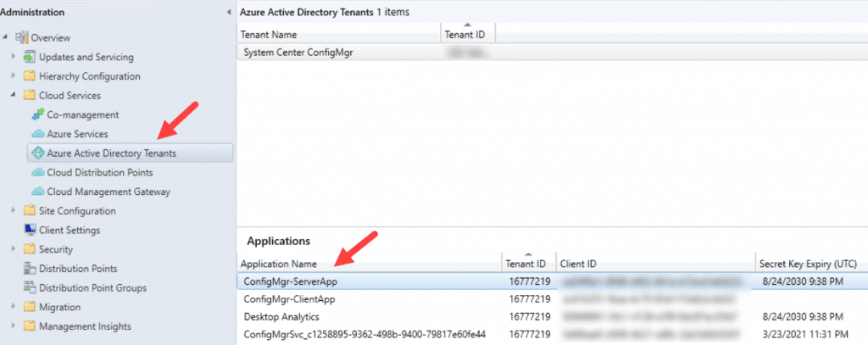The width and height of the screenshot is (868, 345).
Task: Select Site Configuration
Action: pos(77,211)
